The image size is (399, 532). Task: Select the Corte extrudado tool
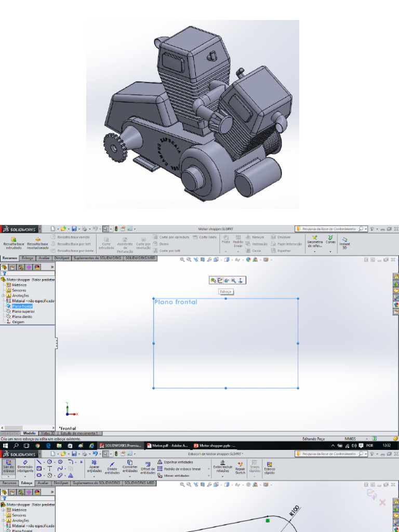(x=106, y=243)
